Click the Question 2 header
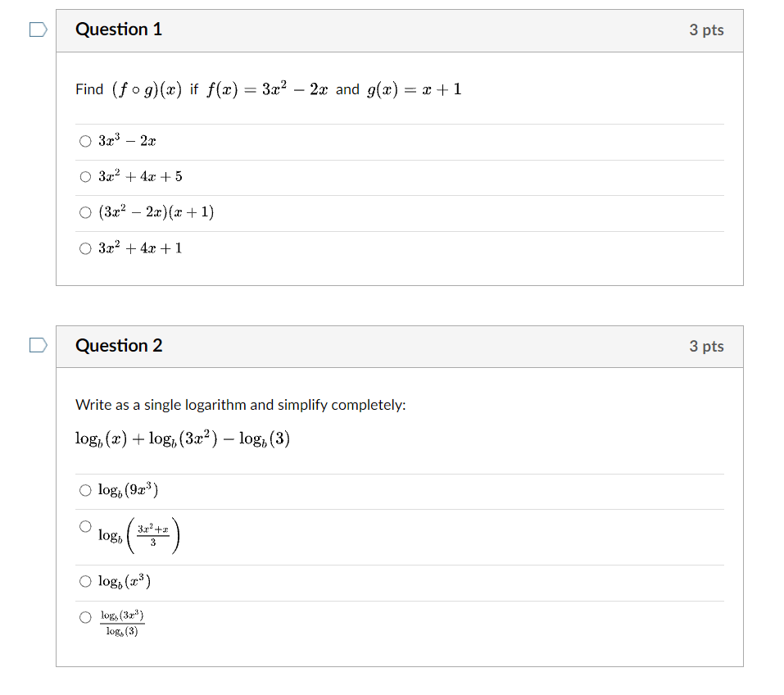This screenshot has width=784, height=695. pyautogui.click(x=119, y=346)
